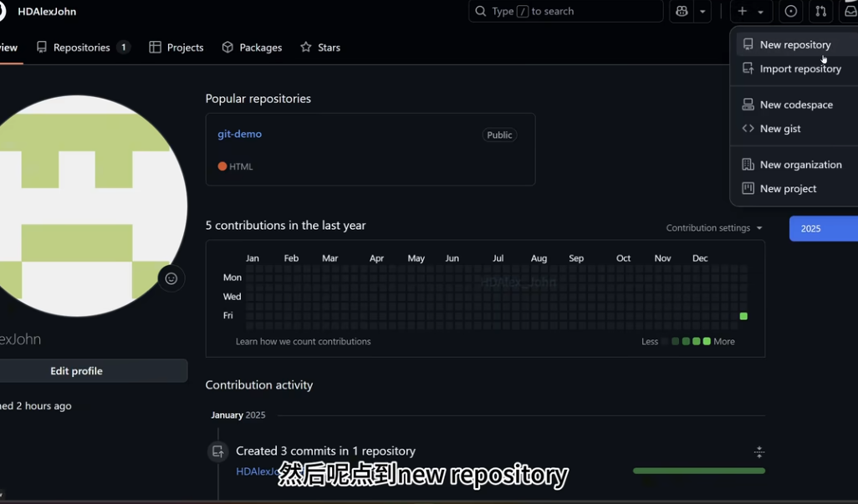
Task: Open Learn how we count contributions link
Action: pos(304,342)
